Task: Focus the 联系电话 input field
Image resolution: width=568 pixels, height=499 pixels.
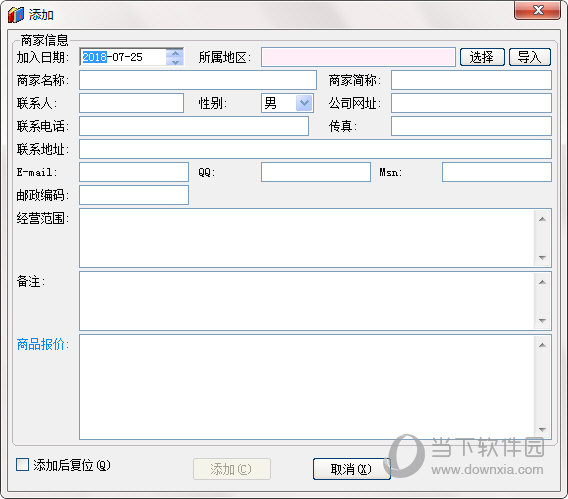Action: point(194,126)
